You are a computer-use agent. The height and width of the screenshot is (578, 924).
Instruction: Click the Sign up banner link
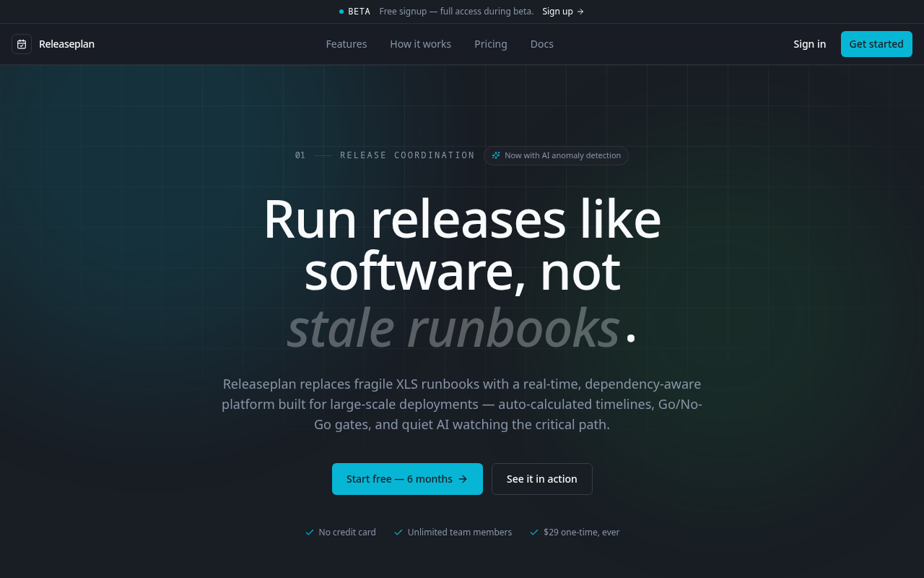(563, 12)
